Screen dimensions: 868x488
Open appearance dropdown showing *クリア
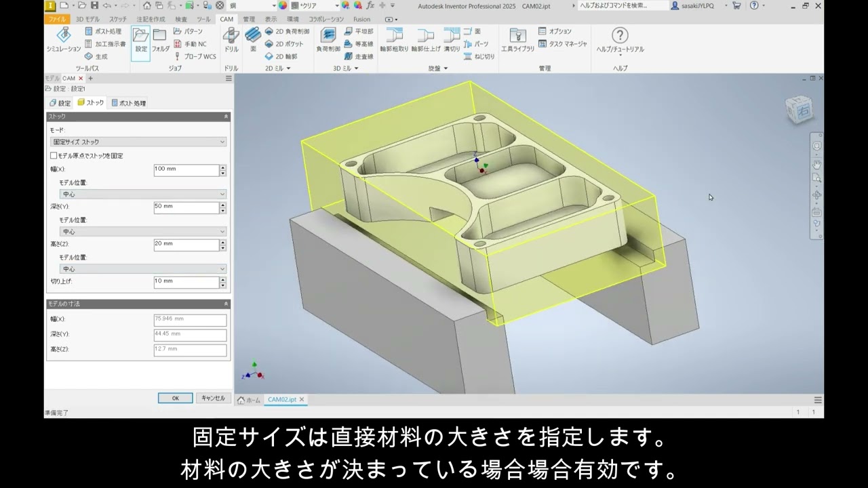(x=315, y=5)
